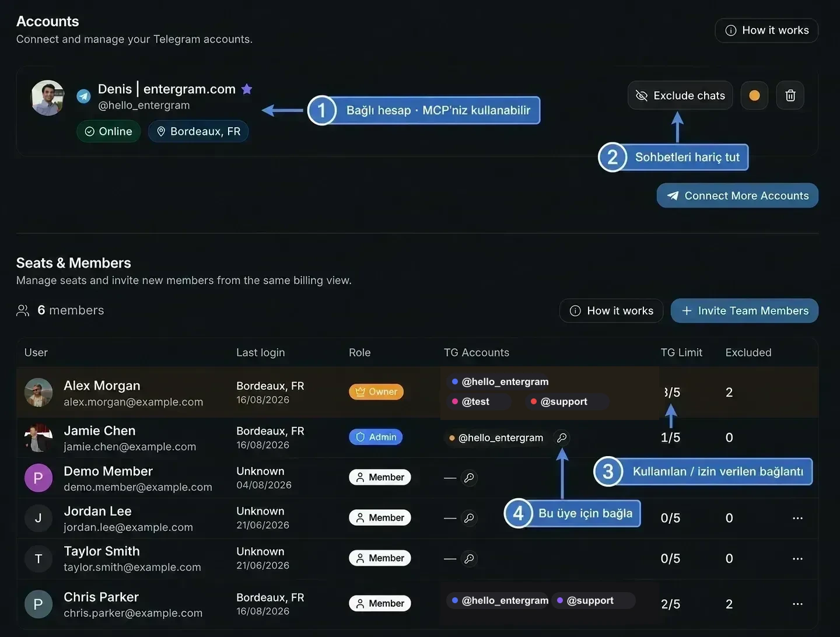Image resolution: width=840 pixels, height=637 pixels.
Task: Open How it works beside Invite Team Members
Action: point(611,310)
